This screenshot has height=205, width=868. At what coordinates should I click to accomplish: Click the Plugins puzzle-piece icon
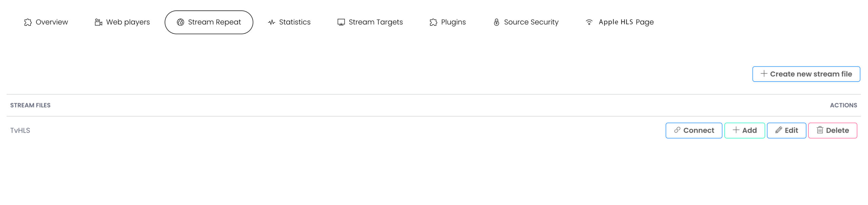point(433,22)
